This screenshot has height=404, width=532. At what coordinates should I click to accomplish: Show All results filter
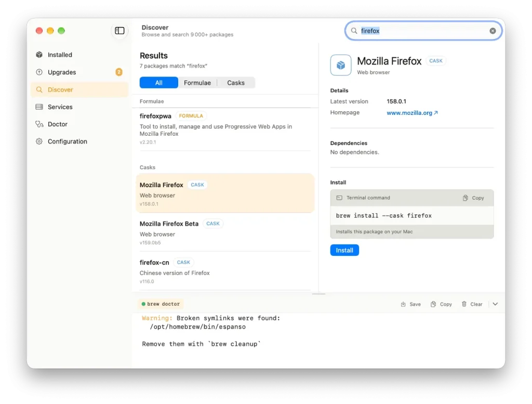coord(159,83)
